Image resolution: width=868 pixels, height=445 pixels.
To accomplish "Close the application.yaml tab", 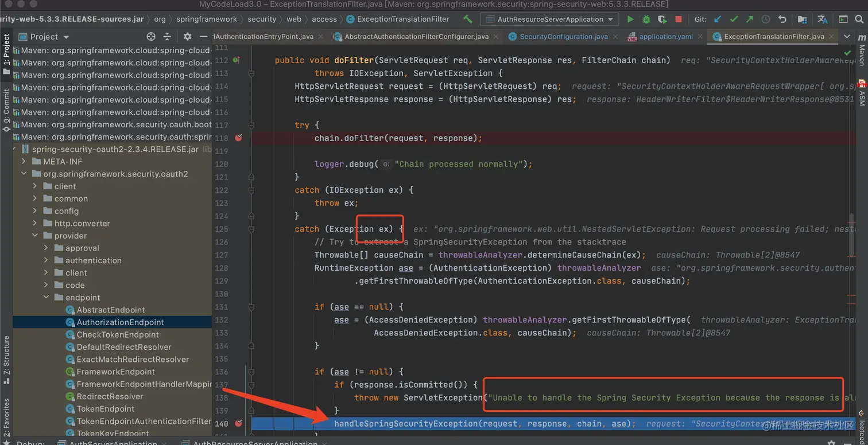I will [x=700, y=37].
